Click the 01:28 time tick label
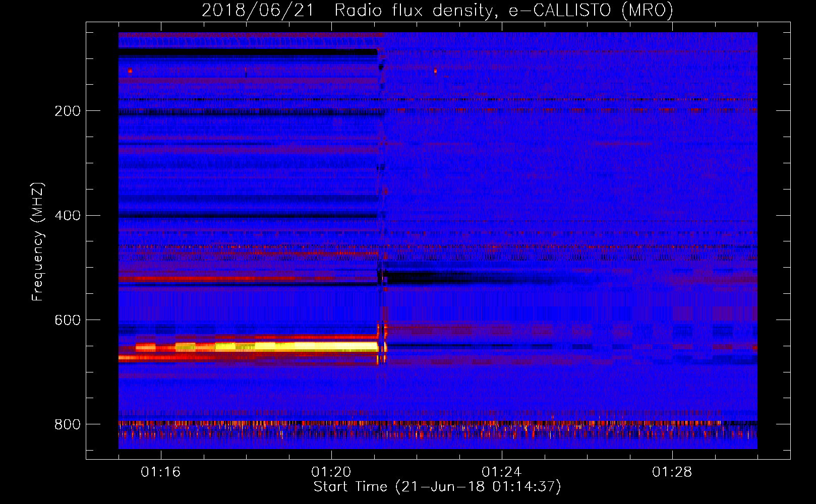 [672, 472]
